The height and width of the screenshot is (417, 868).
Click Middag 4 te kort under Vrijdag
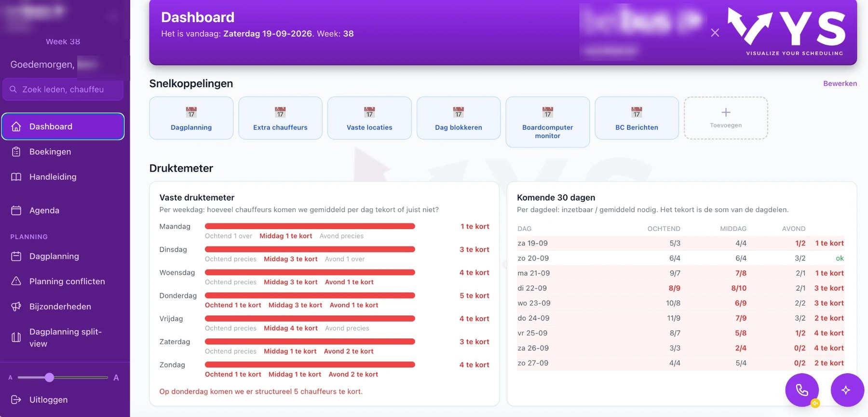pos(291,328)
